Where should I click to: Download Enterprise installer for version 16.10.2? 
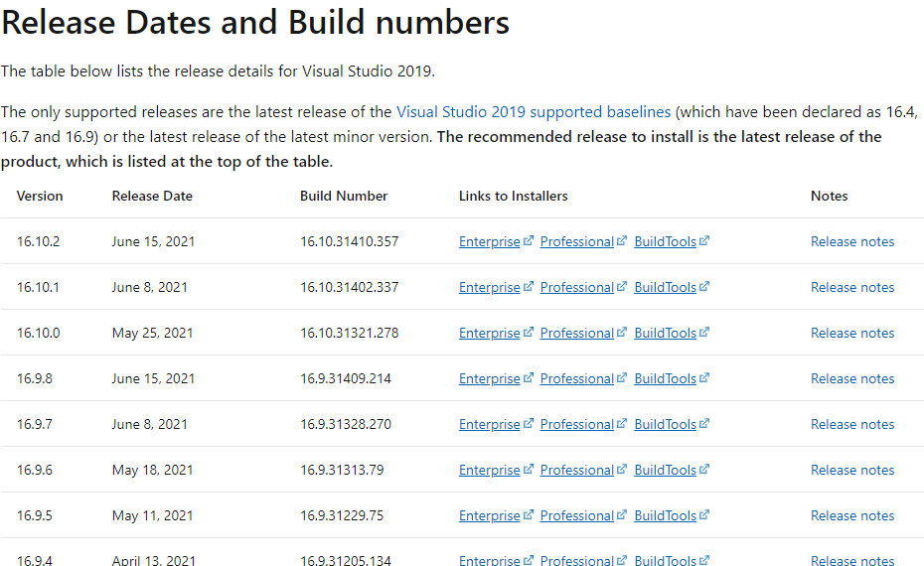click(x=489, y=241)
